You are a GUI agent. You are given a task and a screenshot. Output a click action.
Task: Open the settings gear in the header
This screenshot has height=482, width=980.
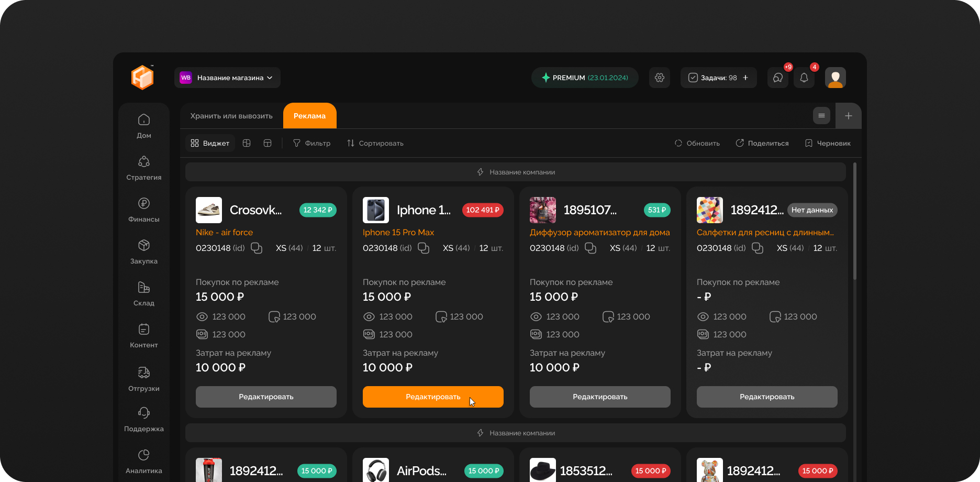tap(659, 78)
